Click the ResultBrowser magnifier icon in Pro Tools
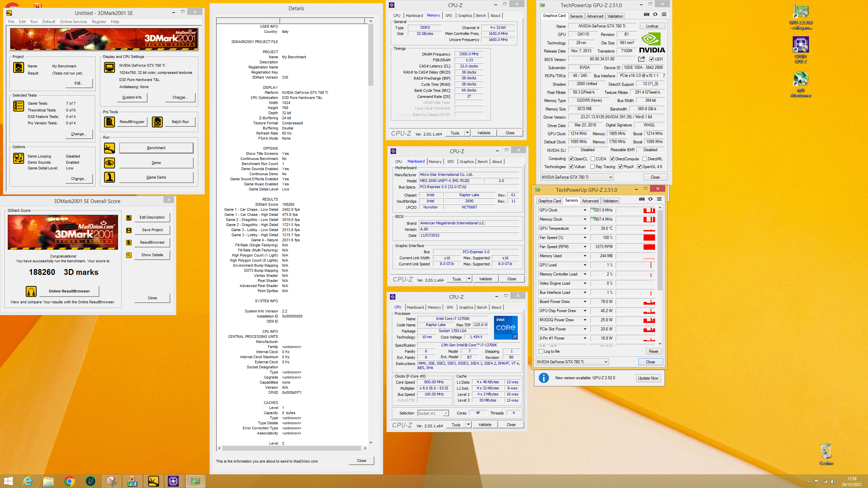 pyautogui.click(x=109, y=122)
